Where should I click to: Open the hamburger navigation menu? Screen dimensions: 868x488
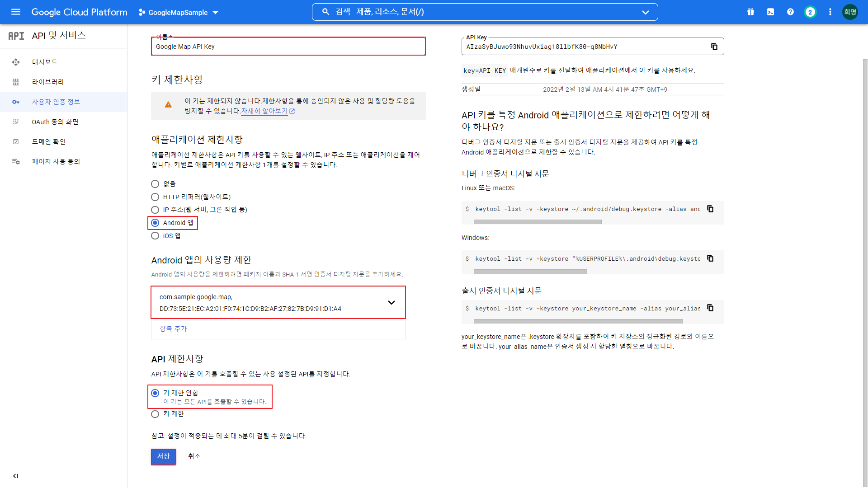tap(16, 12)
